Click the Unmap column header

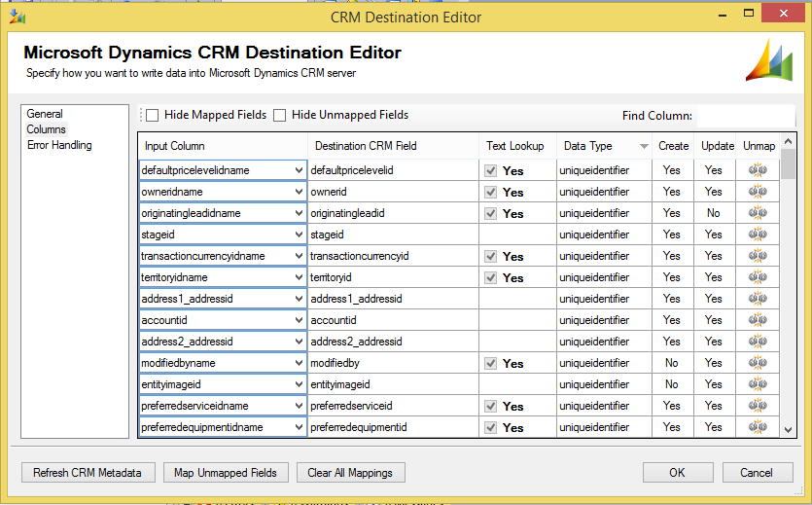tap(759, 146)
